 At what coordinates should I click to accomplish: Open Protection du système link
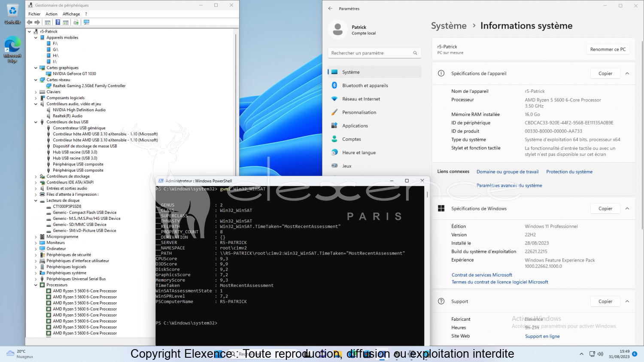(x=569, y=172)
